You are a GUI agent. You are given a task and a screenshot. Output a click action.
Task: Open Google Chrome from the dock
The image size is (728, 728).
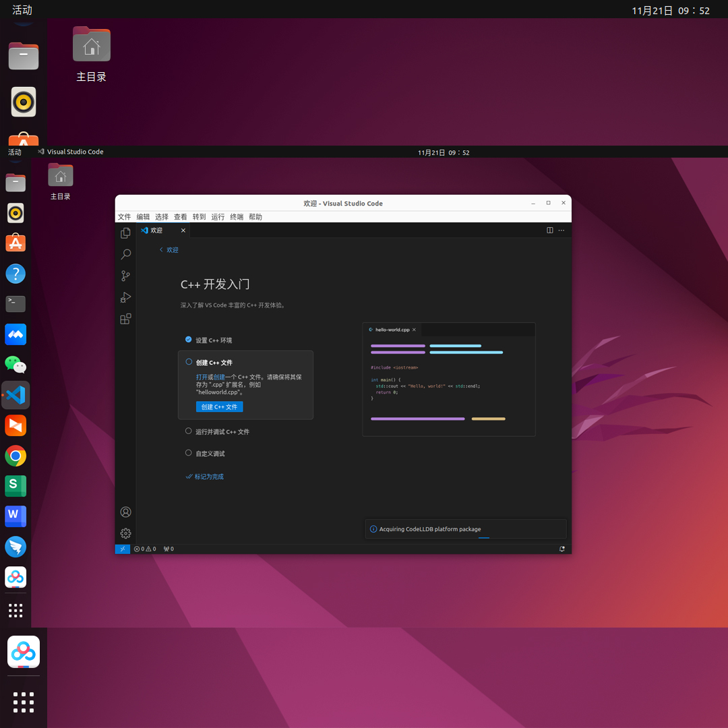pyautogui.click(x=16, y=456)
